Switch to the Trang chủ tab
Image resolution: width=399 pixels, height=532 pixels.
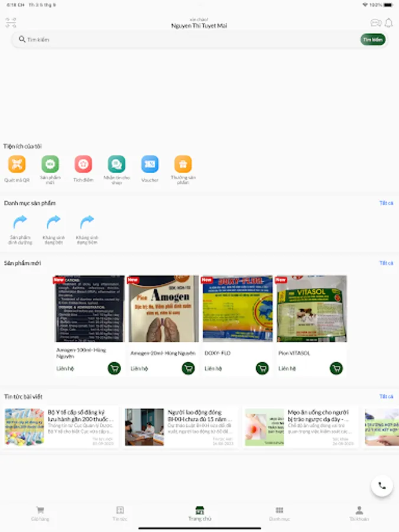coord(200,513)
